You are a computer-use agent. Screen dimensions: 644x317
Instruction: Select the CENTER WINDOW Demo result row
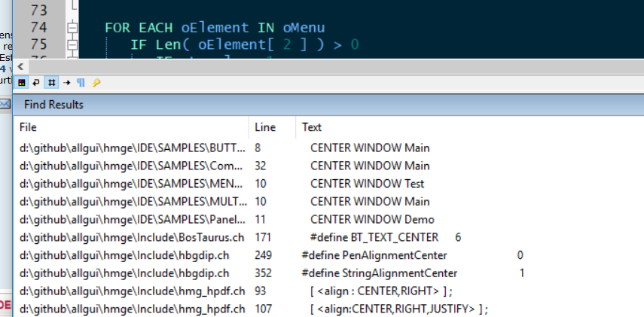(132, 219)
